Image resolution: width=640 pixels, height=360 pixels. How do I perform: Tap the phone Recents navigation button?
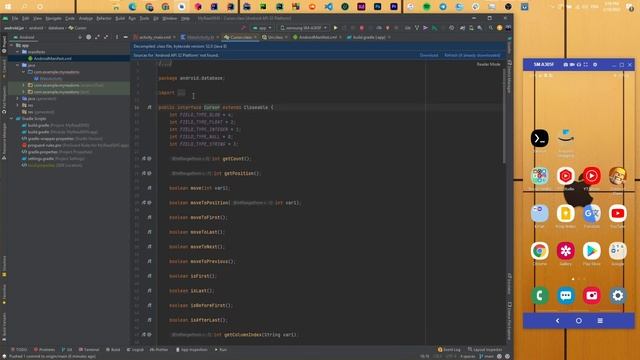[600, 321]
